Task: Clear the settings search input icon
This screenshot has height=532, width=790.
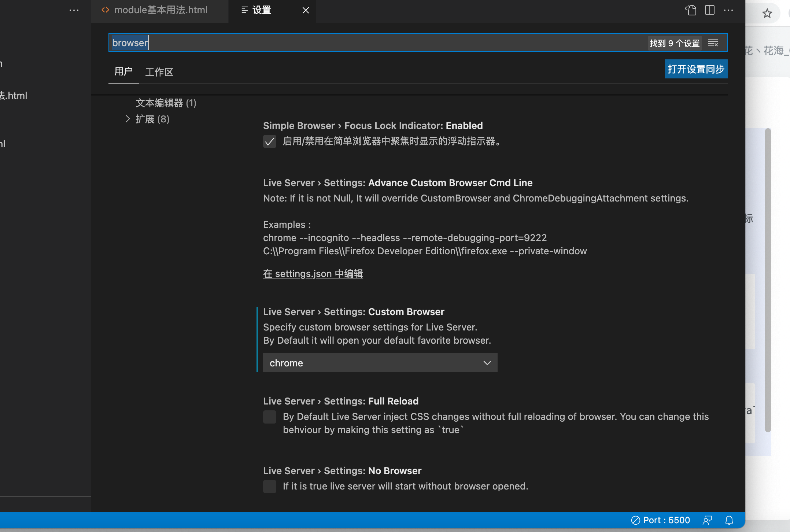Action: [x=713, y=43]
